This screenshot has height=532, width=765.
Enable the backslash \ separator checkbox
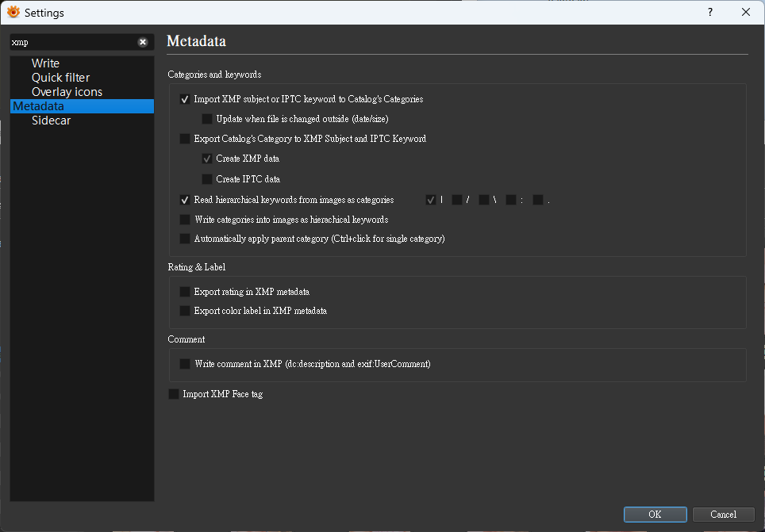484,200
